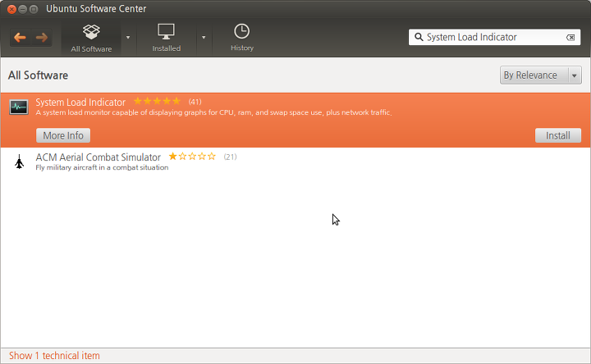The width and height of the screenshot is (591, 364).
Task: Click ACM Aerial Combat Simulator star rating
Action: click(192, 157)
